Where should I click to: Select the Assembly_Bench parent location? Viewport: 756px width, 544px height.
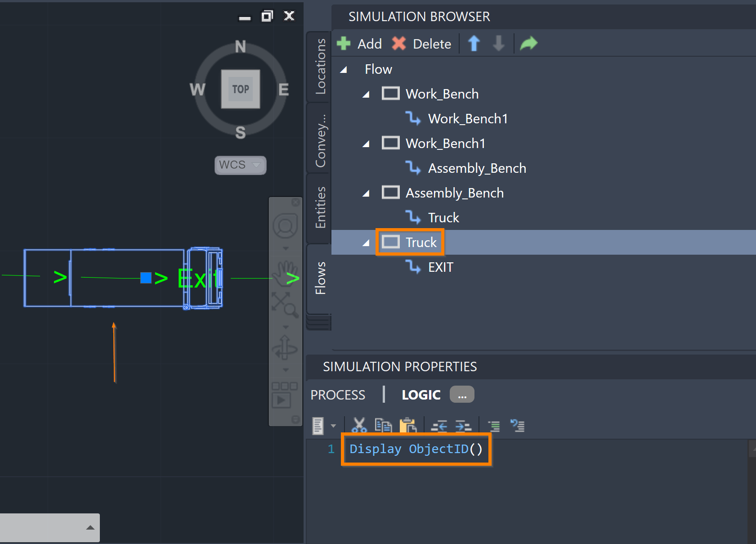454,193
